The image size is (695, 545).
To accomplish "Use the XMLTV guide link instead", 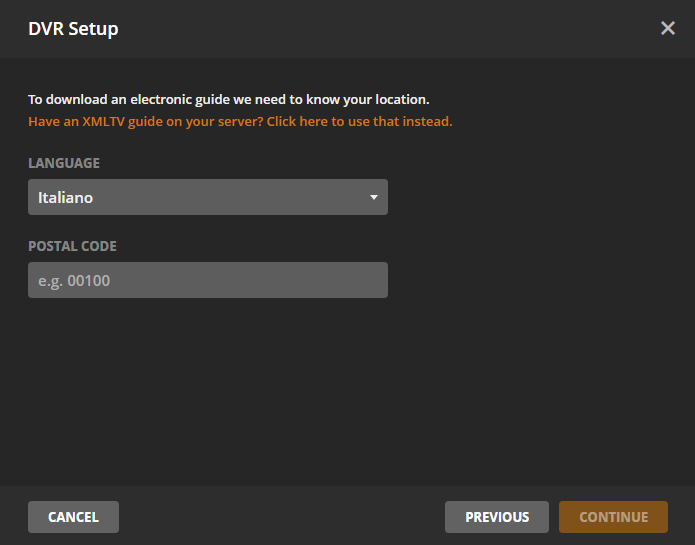I will point(240,121).
